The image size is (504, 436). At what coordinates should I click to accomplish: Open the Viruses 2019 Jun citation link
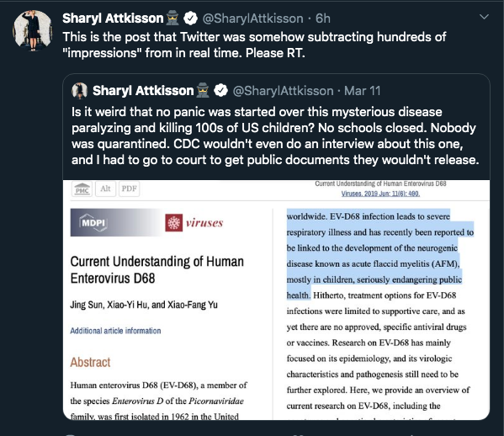pyautogui.click(x=380, y=194)
